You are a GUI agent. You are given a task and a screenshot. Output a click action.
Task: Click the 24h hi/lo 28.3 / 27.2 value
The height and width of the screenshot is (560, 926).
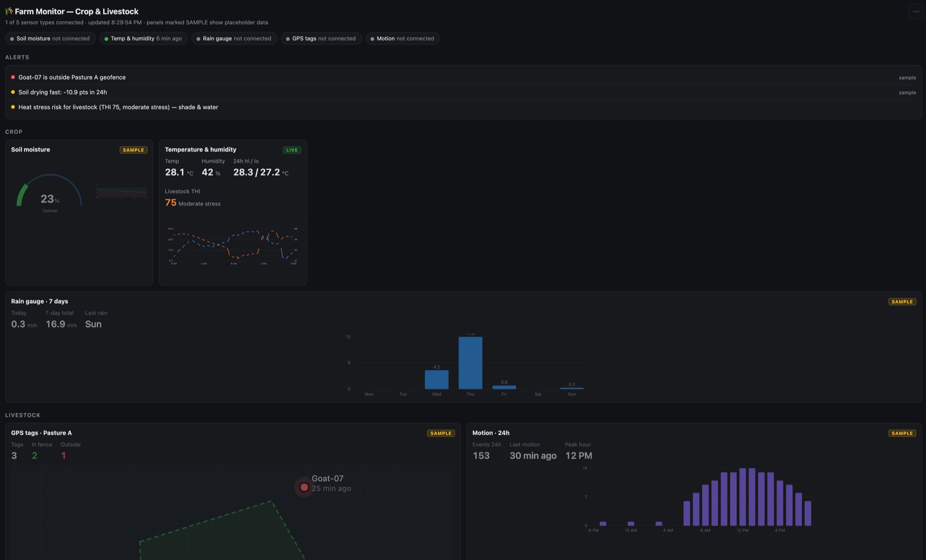[x=261, y=173]
